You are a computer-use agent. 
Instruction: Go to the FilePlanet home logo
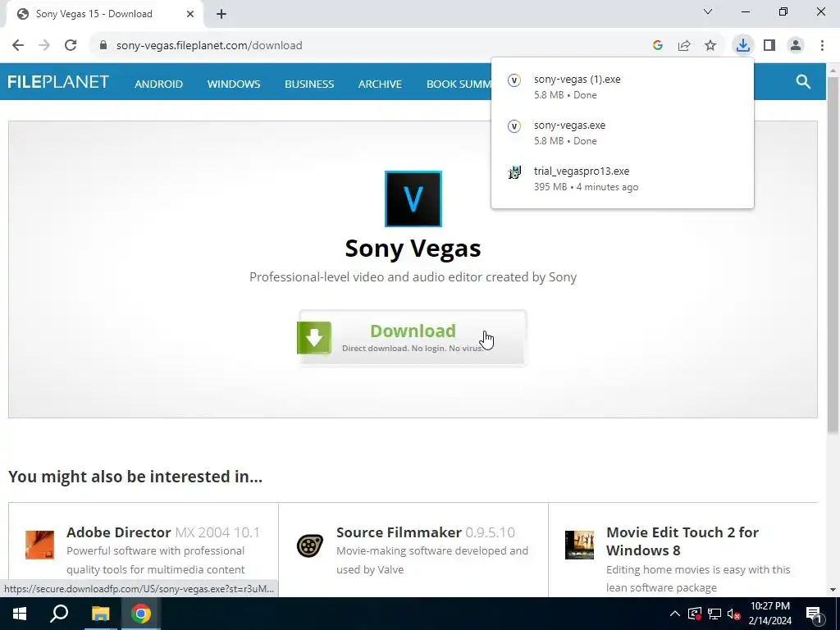pyautogui.click(x=58, y=82)
